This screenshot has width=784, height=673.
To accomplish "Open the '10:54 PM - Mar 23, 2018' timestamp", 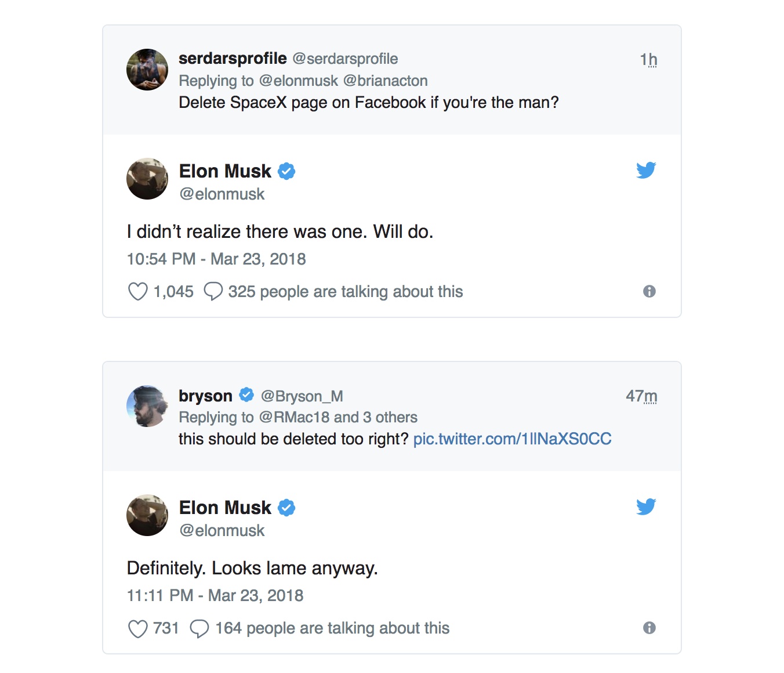I will click(x=216, y=259).
